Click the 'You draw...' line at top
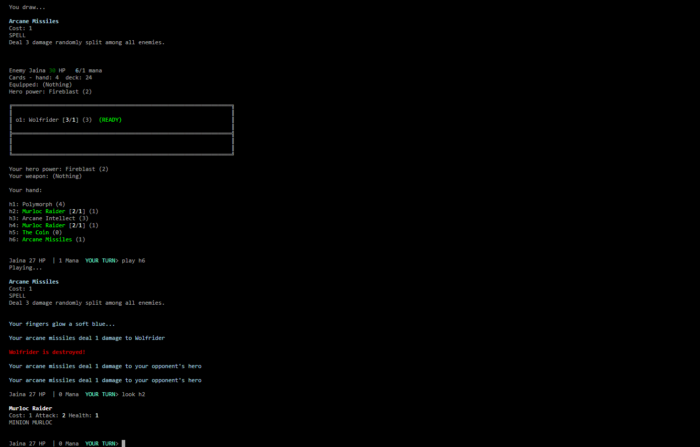The height and width of the screenshot is (447, 700). coord(27,7)
